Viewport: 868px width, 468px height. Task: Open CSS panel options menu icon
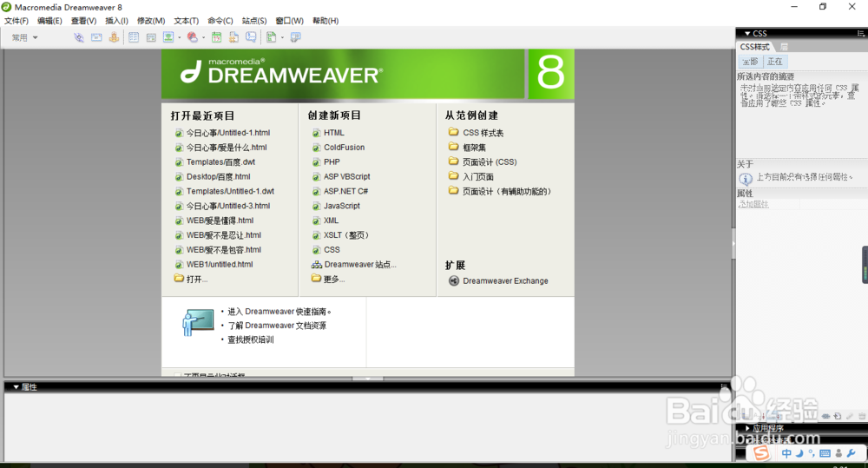tap(861, 33)
